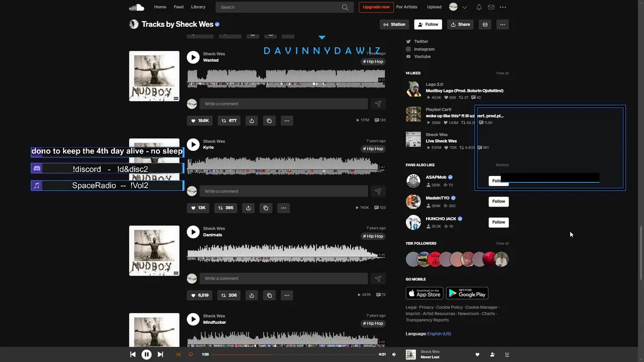Copy link of the track Danimals
This screenshot has width=644, height=362.
click(269, 295)
